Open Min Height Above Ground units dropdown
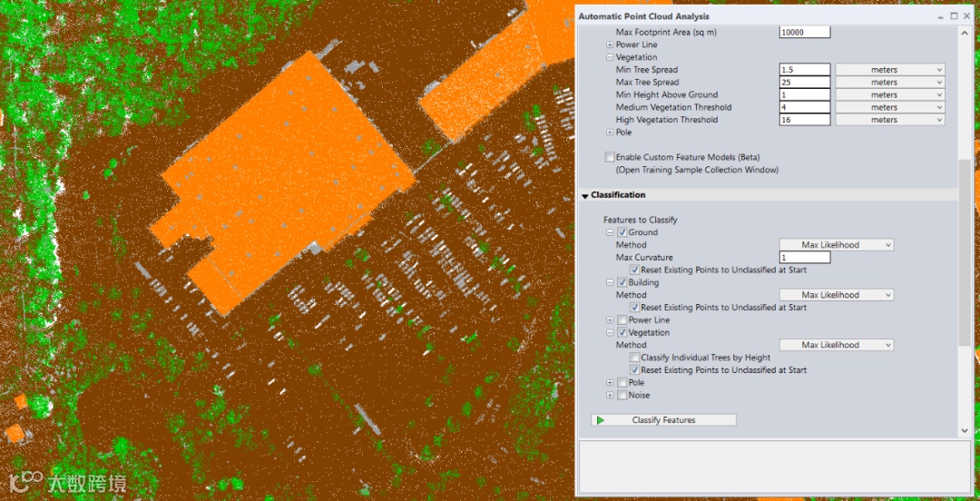 890,94
